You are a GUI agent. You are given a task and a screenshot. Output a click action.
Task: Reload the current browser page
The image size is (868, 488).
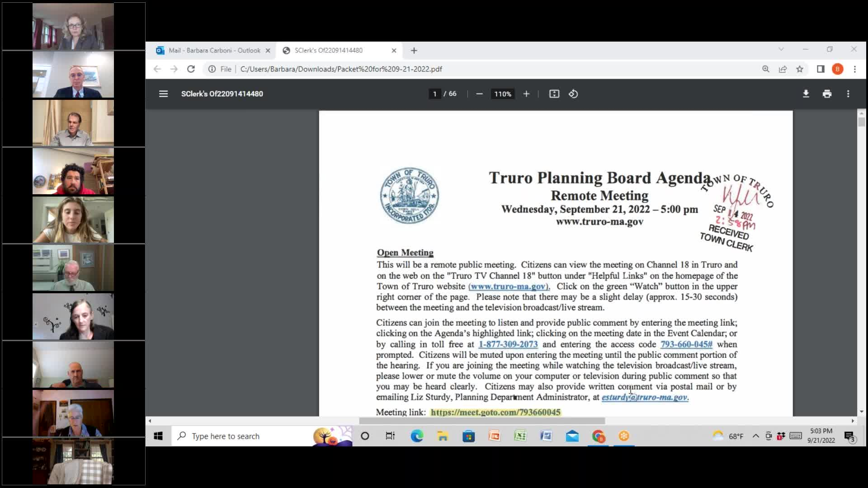[191, 69]
